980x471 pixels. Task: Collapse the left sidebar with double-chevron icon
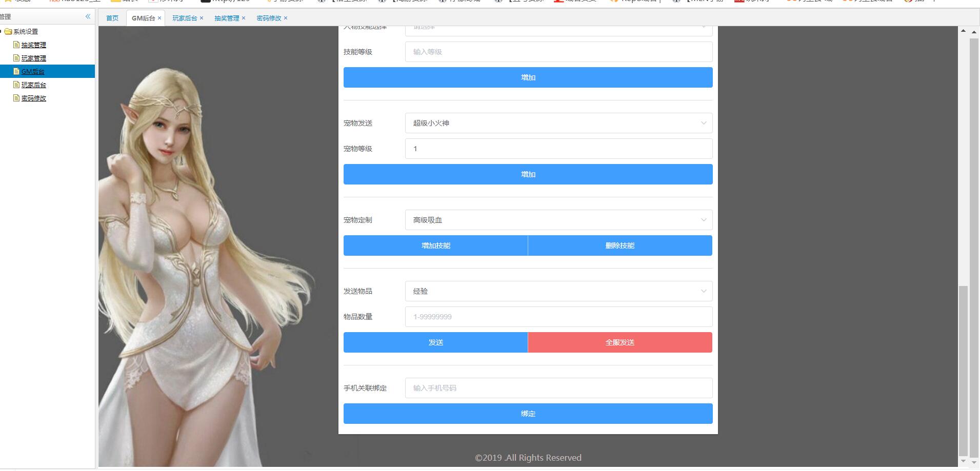click(88, 16)
